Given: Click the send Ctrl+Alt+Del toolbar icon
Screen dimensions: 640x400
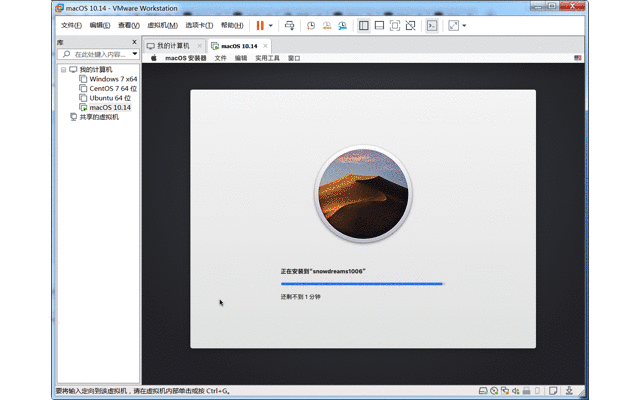Looking at the screenshot, I should [289, 25].
